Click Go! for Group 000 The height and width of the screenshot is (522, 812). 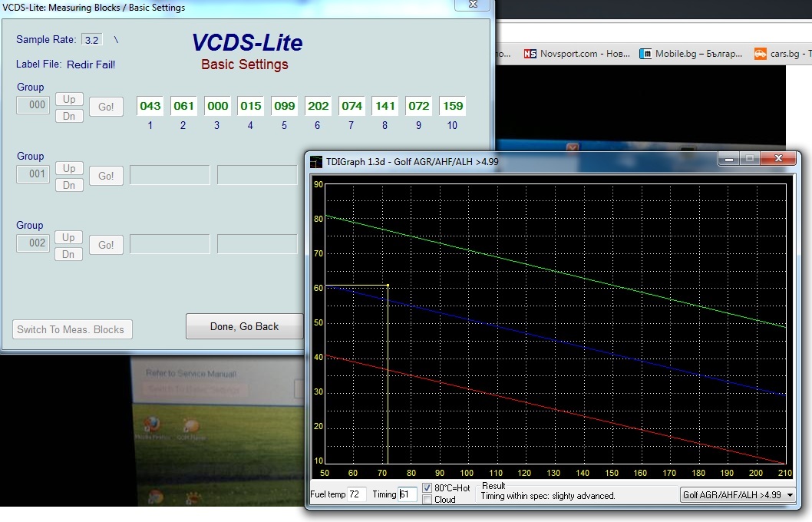click(106, 107)
